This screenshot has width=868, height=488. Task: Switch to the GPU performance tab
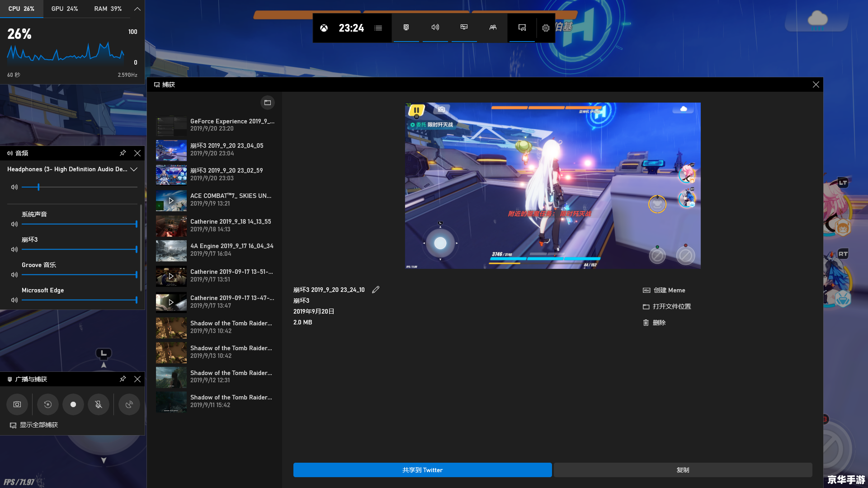tap(65, 9)
